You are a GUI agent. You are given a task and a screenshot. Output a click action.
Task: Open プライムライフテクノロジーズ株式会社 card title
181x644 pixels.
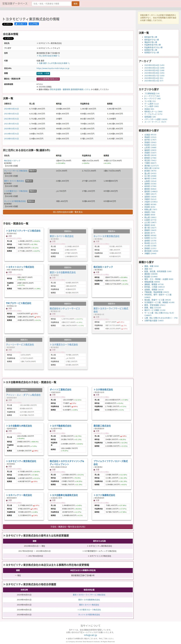[111, 462]
